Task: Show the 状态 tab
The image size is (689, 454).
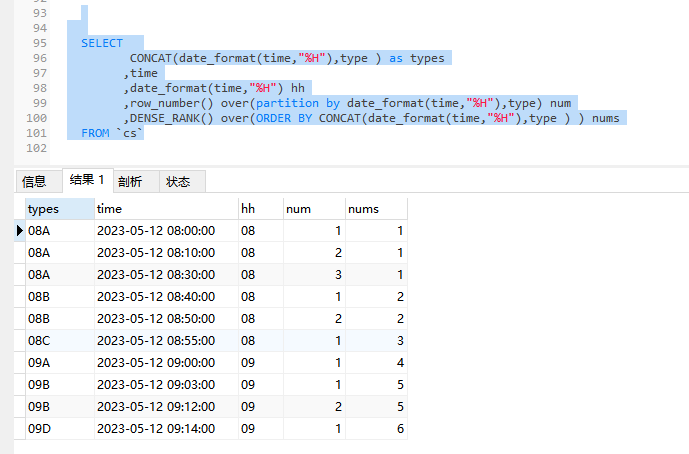Action: point(178,181)
